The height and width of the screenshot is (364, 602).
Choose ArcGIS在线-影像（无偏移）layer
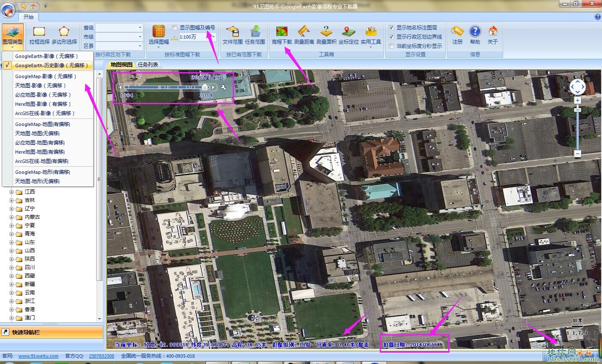[47, 113]
